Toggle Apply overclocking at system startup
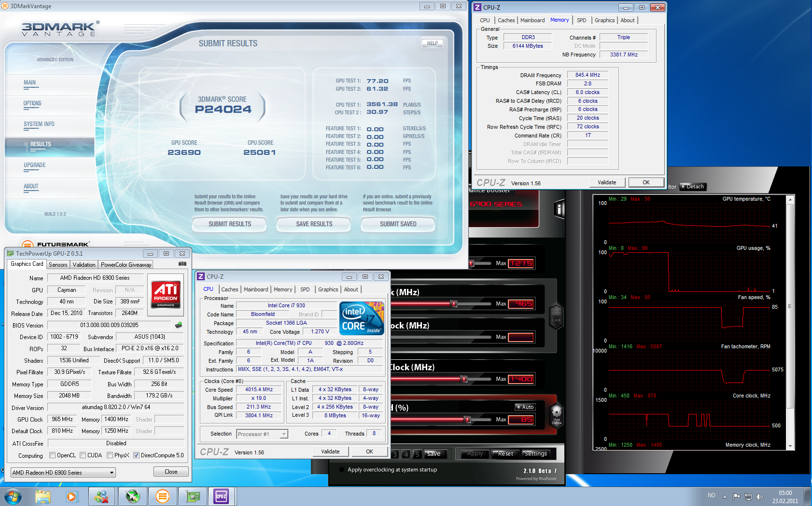 tap(342, 469)
